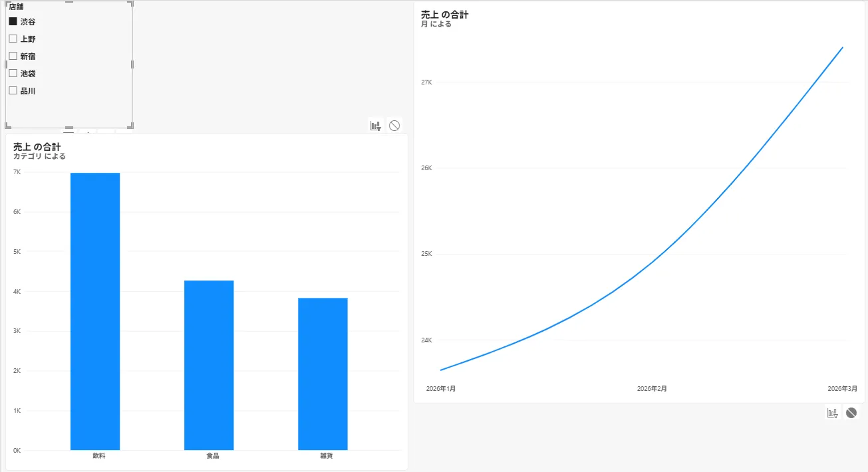Select the 店舗 slicer header
Screen dimensions: 868x472
(x=16, y=7)
